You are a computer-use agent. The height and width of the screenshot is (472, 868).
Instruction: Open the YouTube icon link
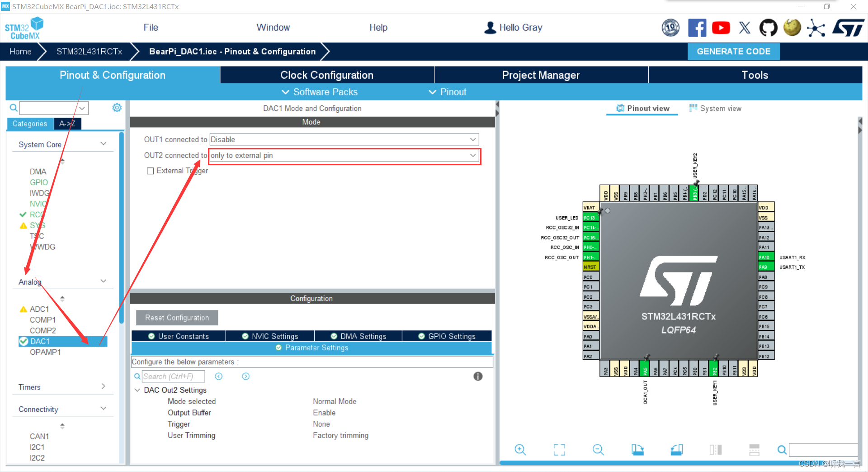point(721,28)
